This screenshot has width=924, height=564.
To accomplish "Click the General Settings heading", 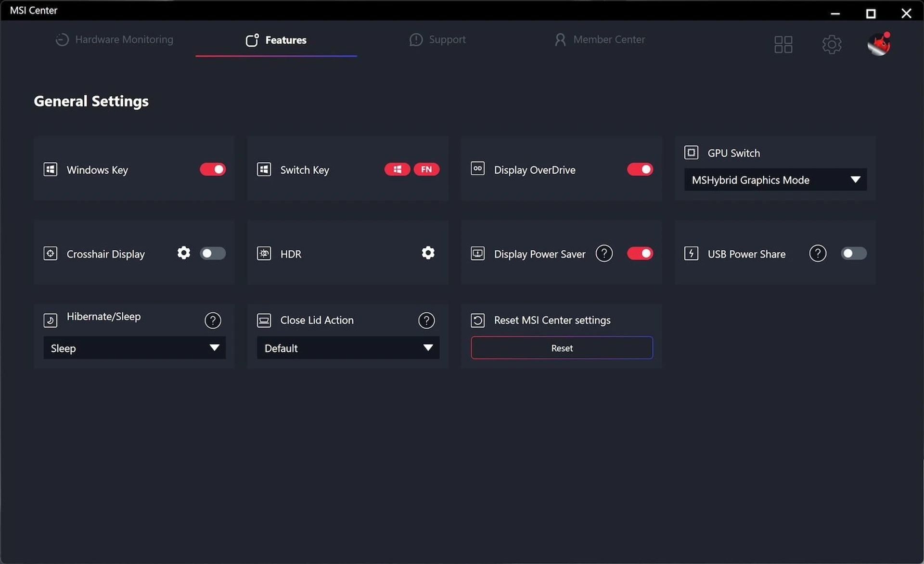I will (91, 101).
